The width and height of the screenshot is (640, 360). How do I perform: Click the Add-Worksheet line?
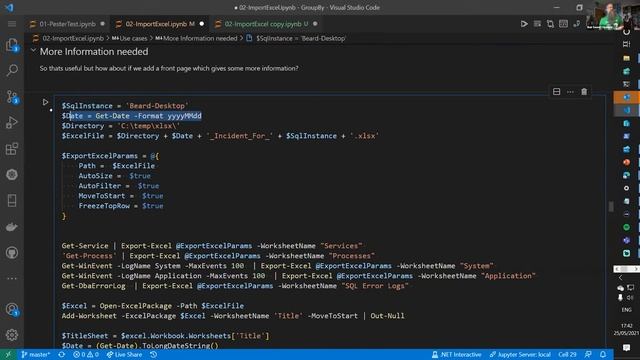233,316
